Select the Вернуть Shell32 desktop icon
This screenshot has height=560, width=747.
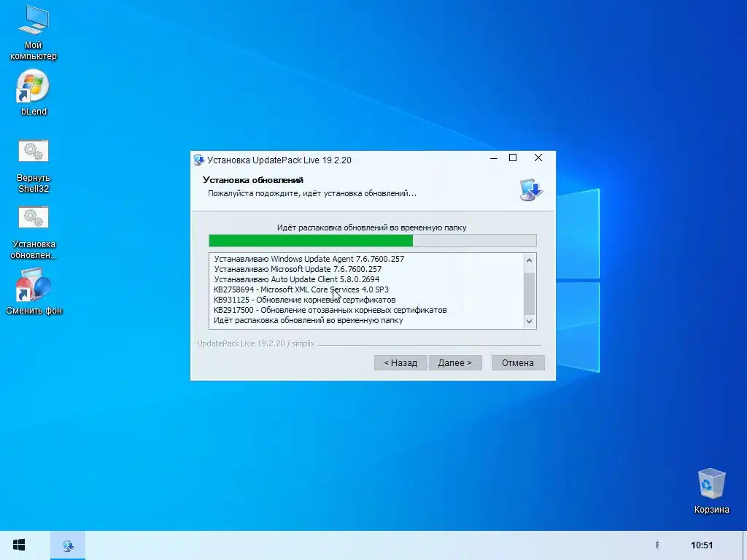(34, 167)
